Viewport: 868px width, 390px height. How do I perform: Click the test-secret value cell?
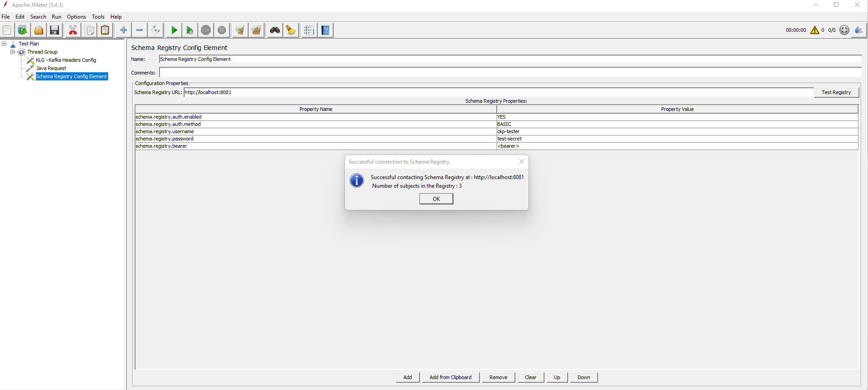677,139
